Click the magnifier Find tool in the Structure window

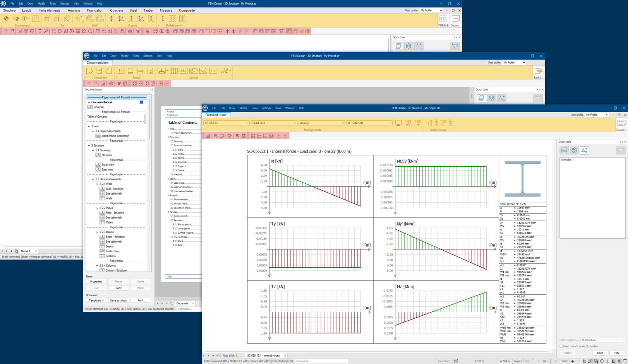(90, 31)
